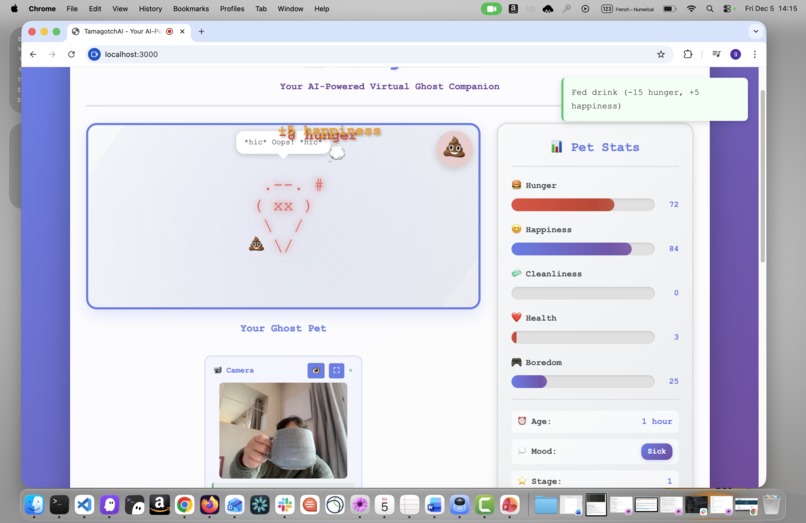Open Calendar in the dock
This screenshot has height=523, width=806.
(384, 504)
